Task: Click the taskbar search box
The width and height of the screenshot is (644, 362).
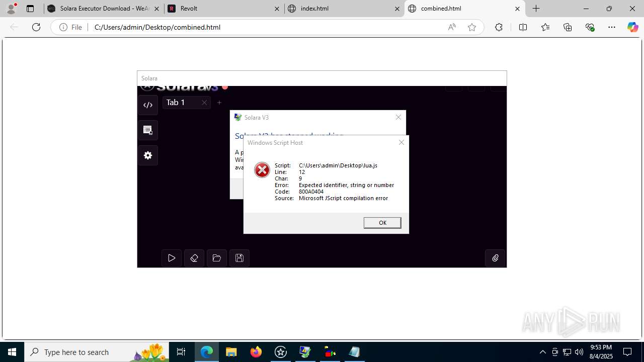Action: pos(97,352)
